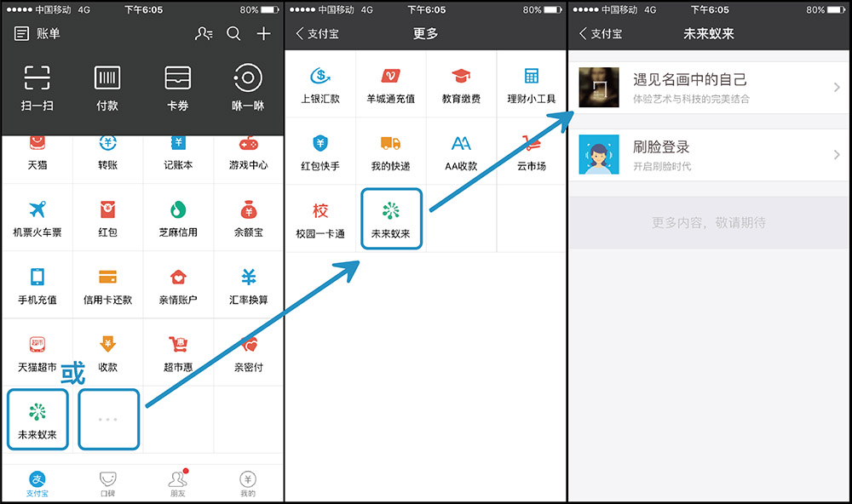
Task: Switch to 朋友 bottom tab
Action: [x=178, y=484]
